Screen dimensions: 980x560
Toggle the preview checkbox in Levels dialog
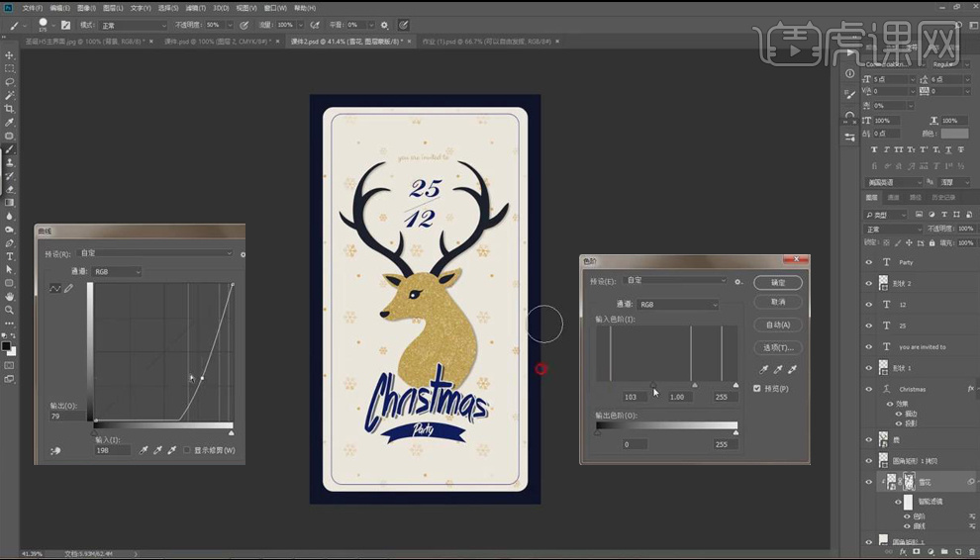[x=758, y=389]
